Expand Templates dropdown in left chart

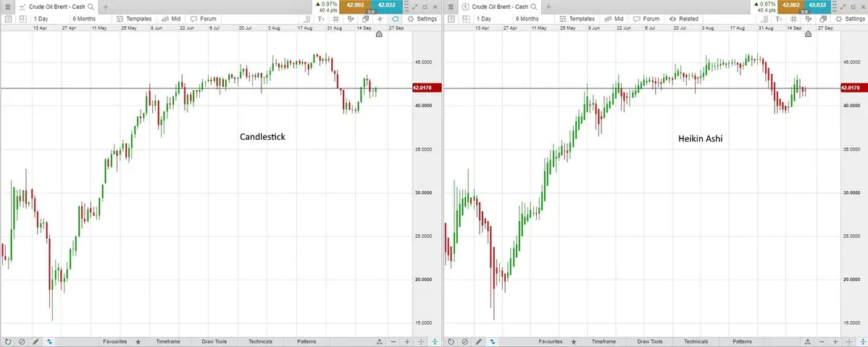[134, 19]
